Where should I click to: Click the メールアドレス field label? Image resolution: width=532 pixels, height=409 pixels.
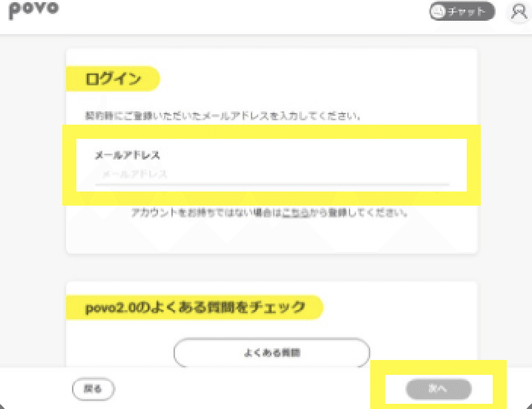click(x=127, y=155)
